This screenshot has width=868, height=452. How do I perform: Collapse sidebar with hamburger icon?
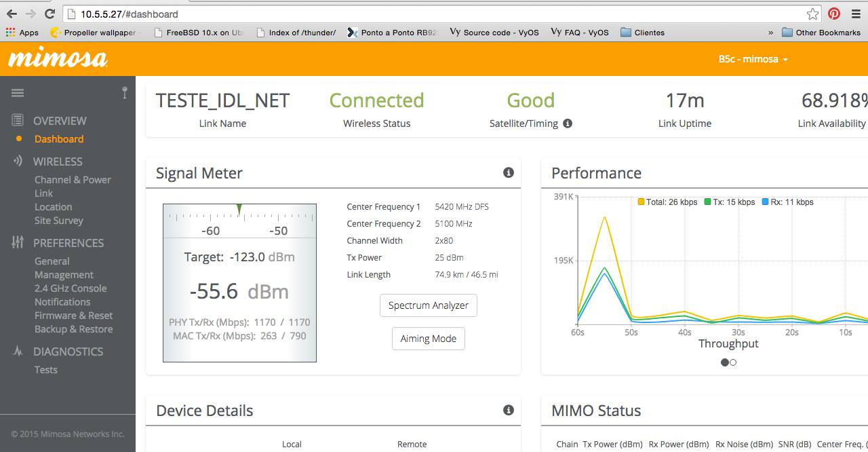[18, 93]
